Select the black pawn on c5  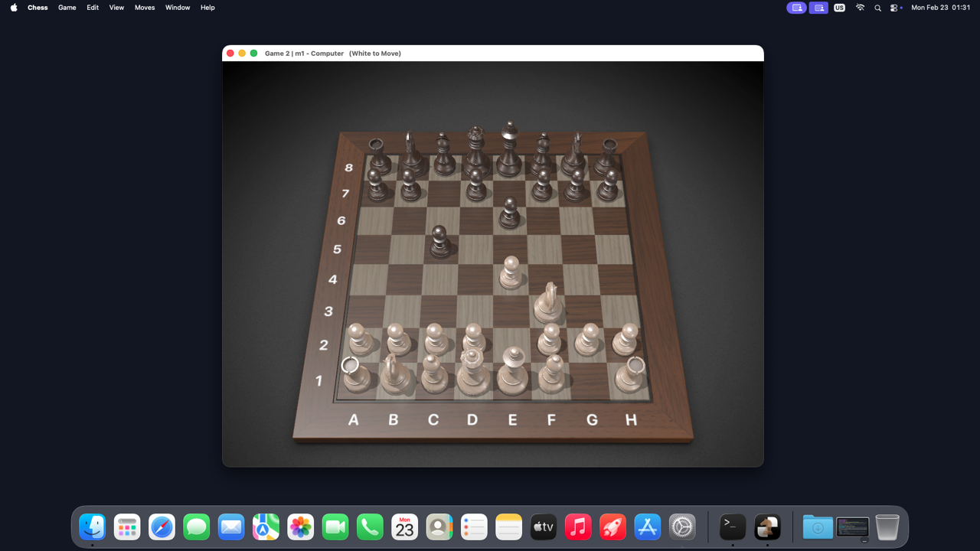(x=439, y=243)
